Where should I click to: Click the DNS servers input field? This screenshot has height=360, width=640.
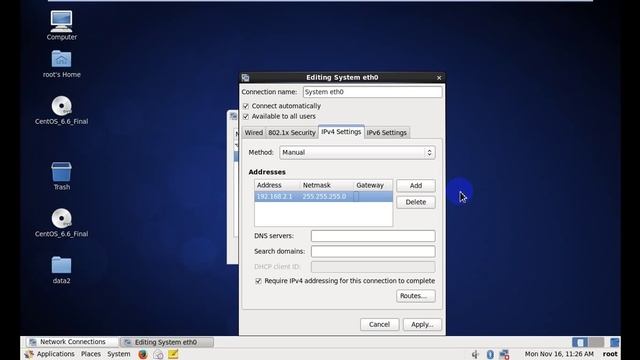coord(373,236)
